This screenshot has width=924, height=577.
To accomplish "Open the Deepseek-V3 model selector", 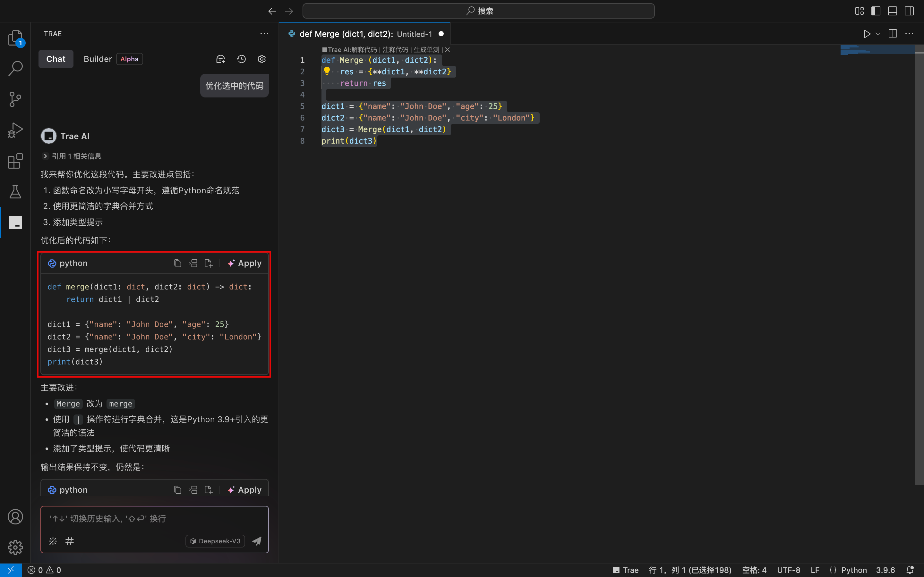I will pos(215,541).
